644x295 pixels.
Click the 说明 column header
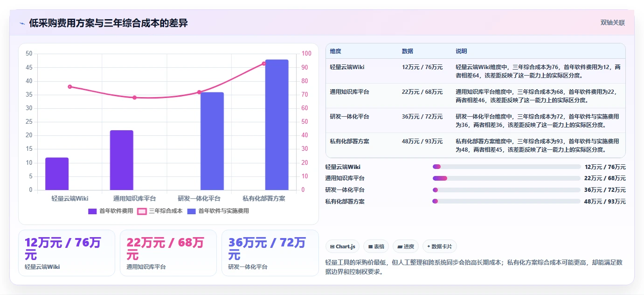coord(461,51)
